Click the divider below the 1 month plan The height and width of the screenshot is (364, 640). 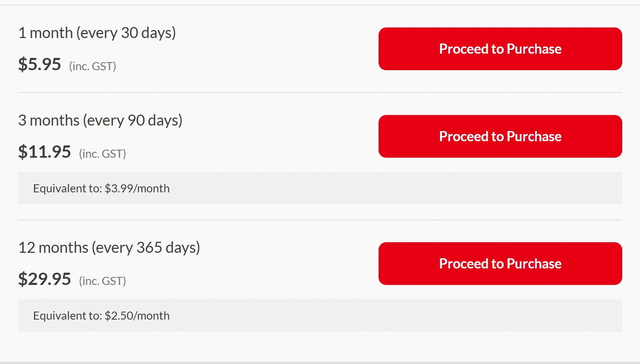(x=320, y=93)
